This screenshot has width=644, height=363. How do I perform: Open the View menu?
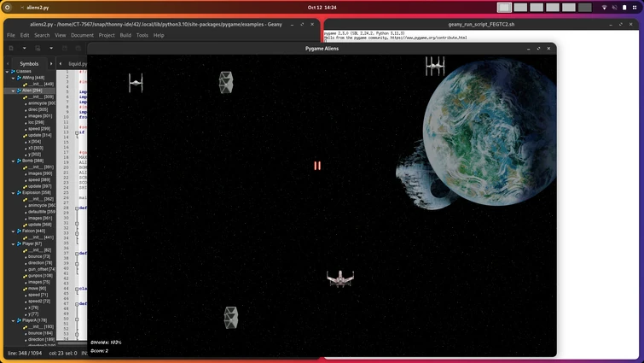(x=61, y=35)
